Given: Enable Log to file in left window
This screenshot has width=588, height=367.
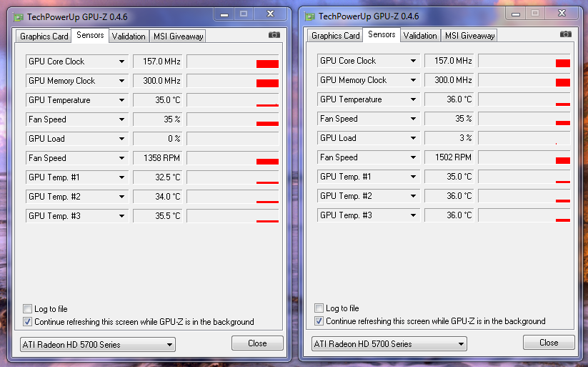Looking at the screenshot, I should (27, 309).
